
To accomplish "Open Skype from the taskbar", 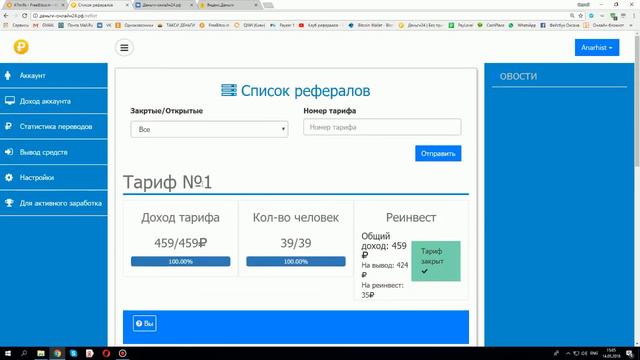I will 73,353.
